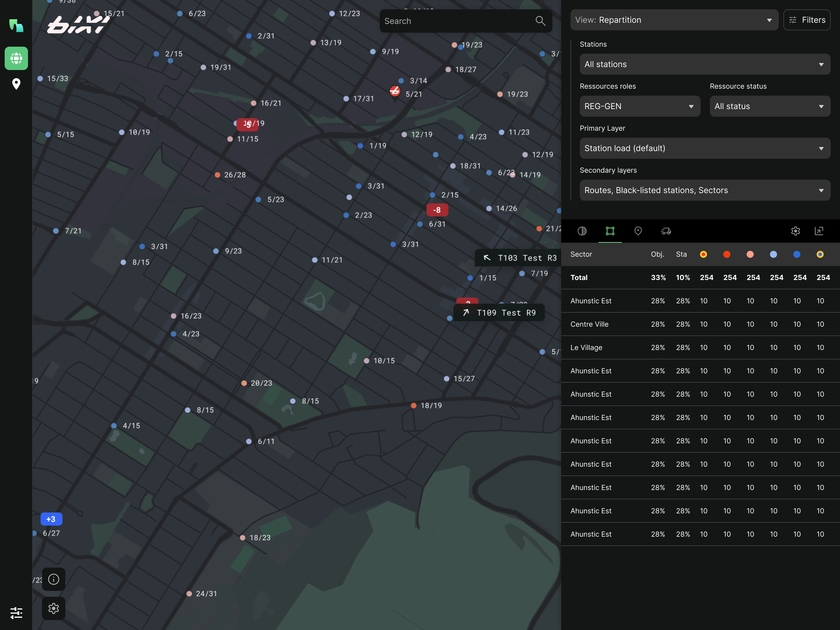Open the map settings gear button
Screen dimensions: 840x630
coord(54,608)
